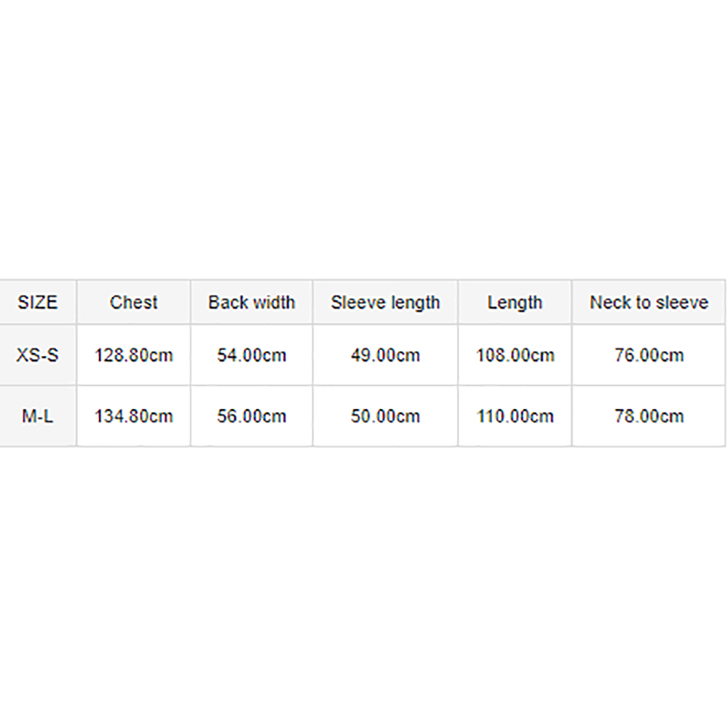
Task: Click the 49.00cm sleeve length cell
Action: click(385, 355)
